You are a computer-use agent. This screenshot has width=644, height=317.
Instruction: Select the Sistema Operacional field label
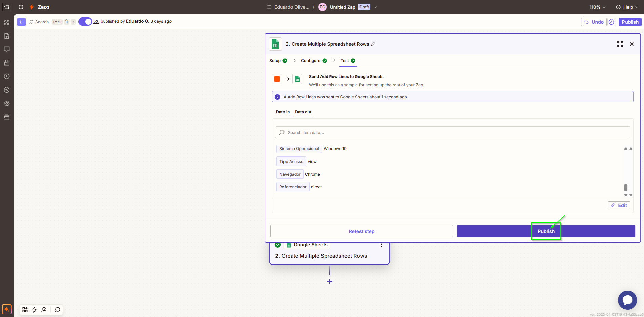[x=299, y=149]
